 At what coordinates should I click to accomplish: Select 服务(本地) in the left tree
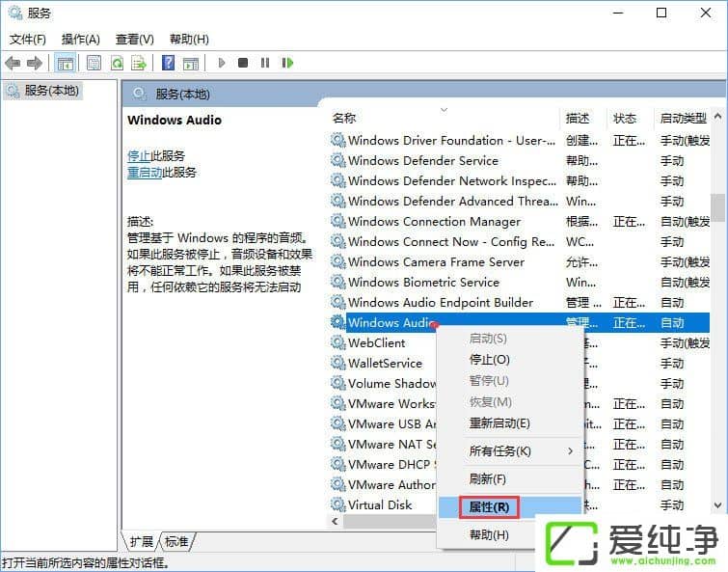[x=51, y=91]
